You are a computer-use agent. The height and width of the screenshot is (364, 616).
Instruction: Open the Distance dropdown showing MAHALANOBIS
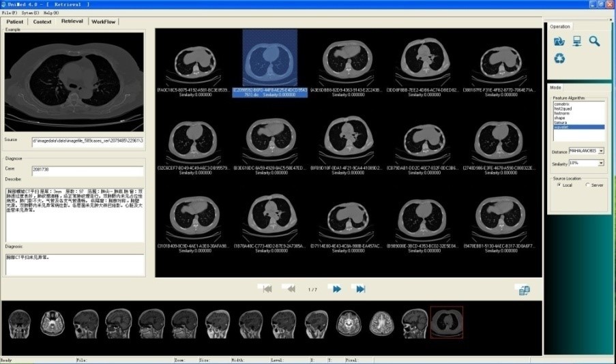[x=600, y=151]
